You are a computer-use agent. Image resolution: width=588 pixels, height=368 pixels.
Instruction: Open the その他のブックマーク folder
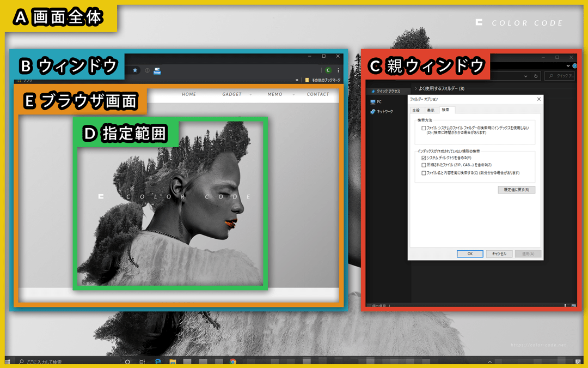[x=323, y=80]
